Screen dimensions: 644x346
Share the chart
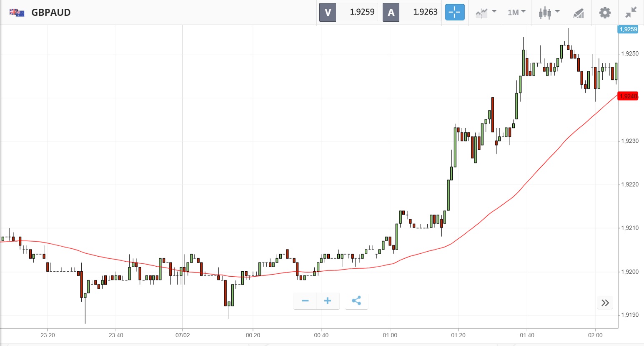356,301
